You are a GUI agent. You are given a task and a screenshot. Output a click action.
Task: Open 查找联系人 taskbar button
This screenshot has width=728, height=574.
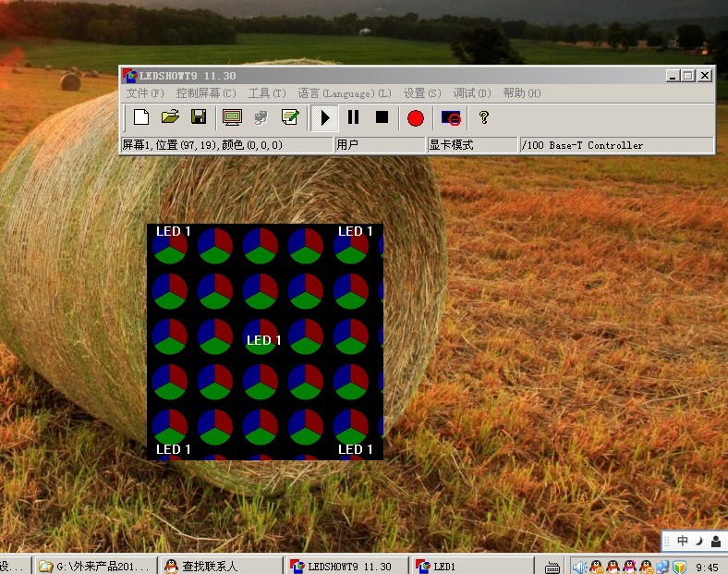pyautogui.click(x=222, y=566)
